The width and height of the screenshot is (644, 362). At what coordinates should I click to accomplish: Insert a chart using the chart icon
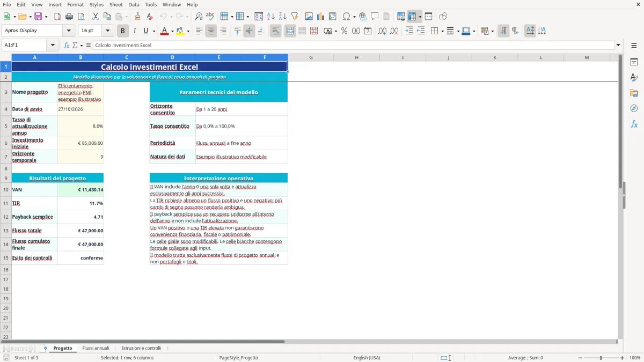321,17
